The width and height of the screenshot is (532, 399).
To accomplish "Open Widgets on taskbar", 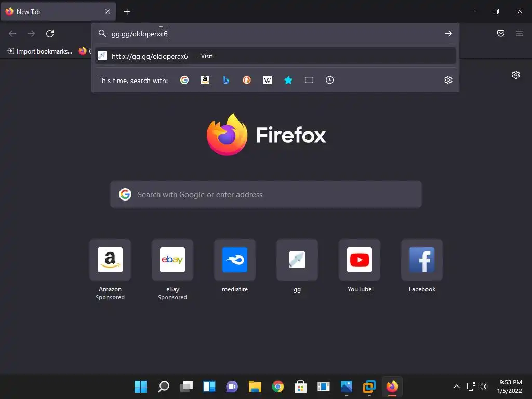I will pyautogui.click(x=209, y=387).
